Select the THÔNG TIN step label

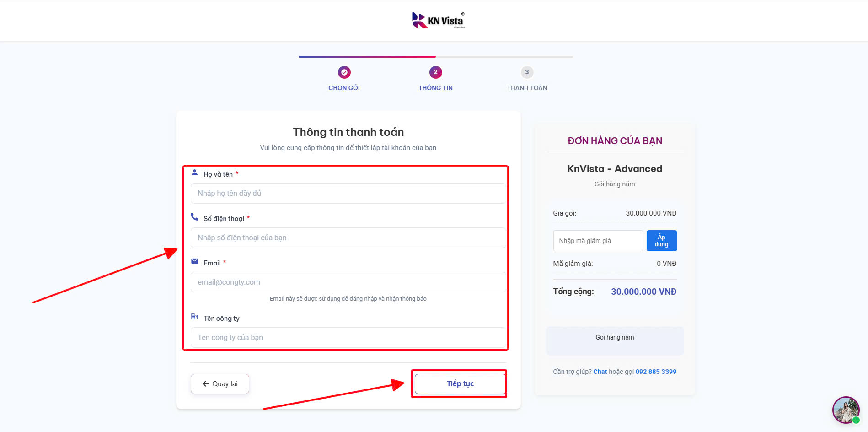tap(435, 88)
